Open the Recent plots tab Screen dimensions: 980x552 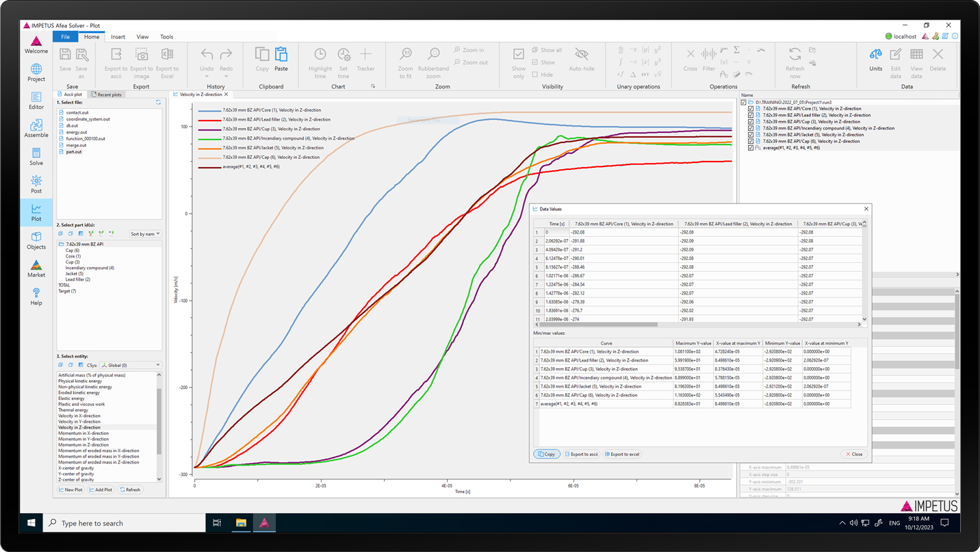click(x=106, y=95)
